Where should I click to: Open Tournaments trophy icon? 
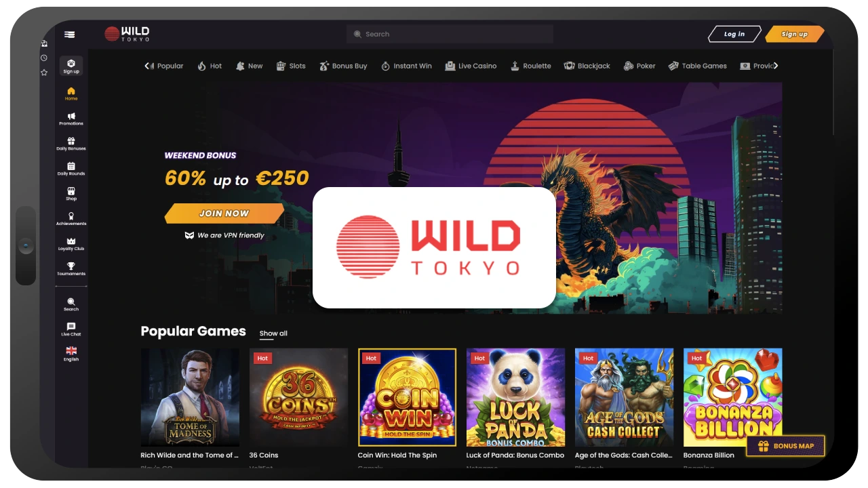71,269
